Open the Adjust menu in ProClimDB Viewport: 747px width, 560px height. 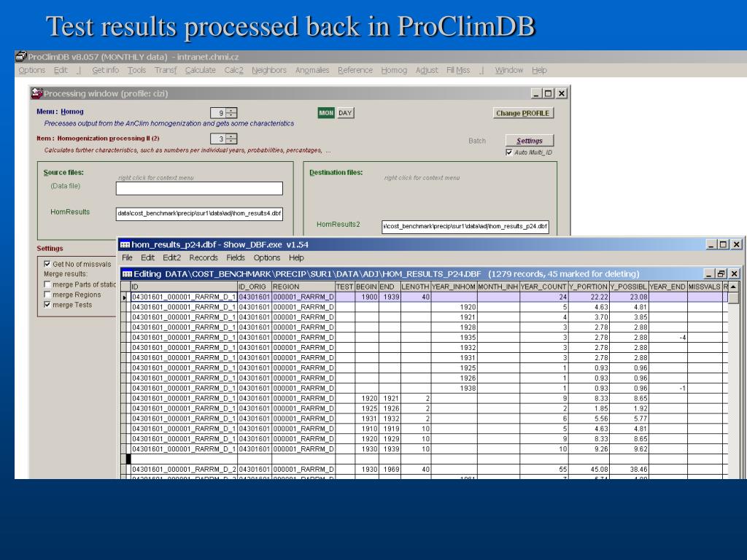point(426,70)
